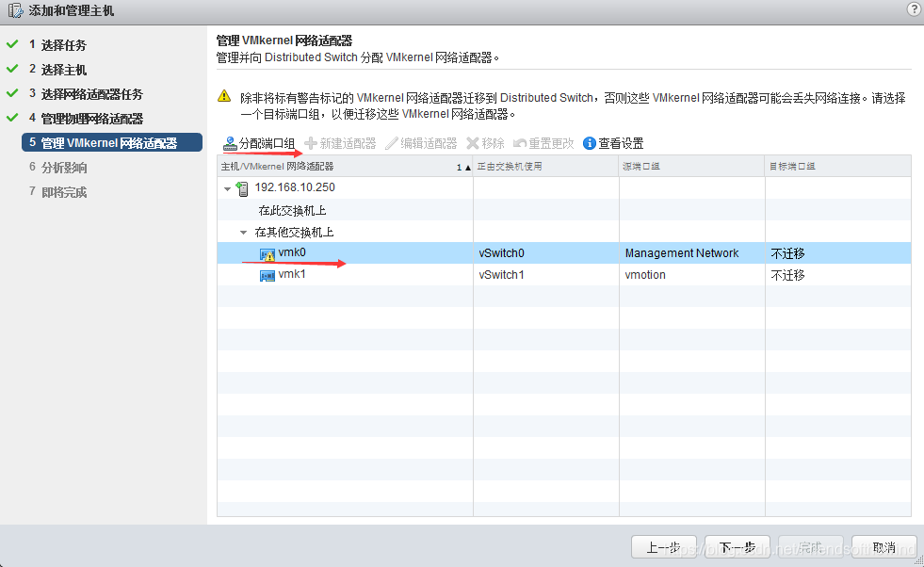The image size is (924, 567).
Task: Click the 目标端口组 column header
Action: coord(838,166)
